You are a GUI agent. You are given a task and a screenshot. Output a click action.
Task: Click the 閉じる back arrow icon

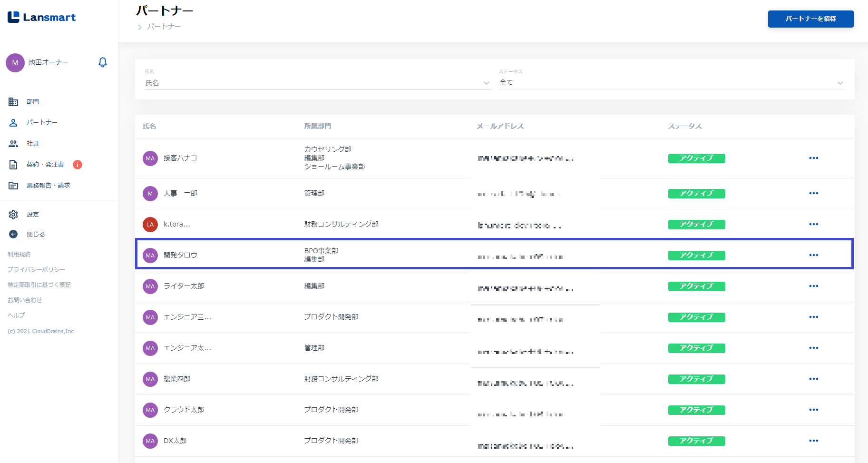13,234
